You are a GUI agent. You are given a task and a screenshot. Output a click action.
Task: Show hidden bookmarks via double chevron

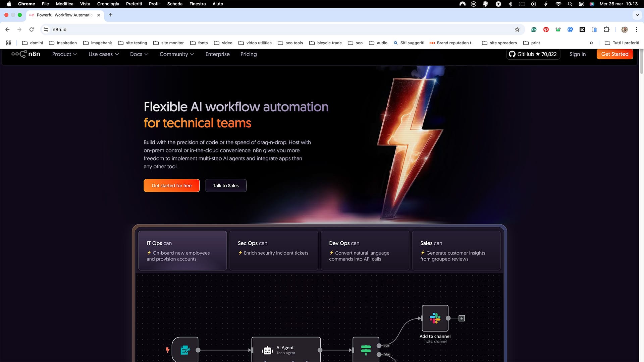point(591,43)
